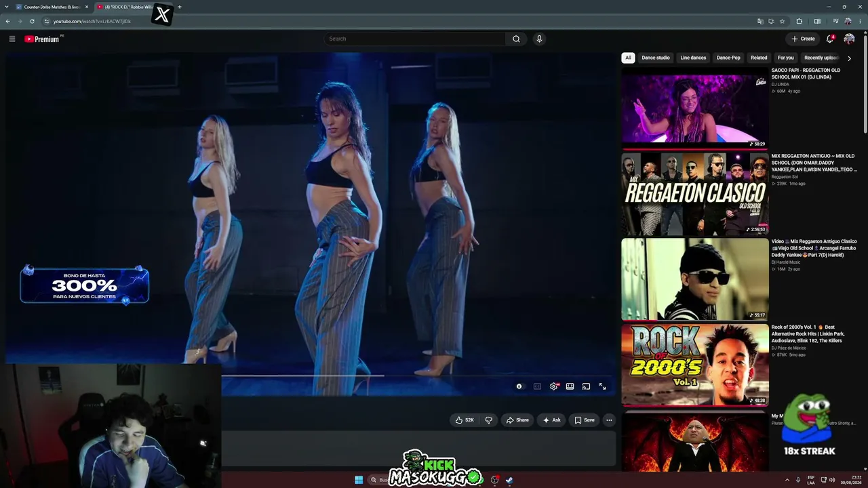Open the SAOCO PAPI video title link
Image resolution: width=868 pixels, height=488 pixels.
pyautogui.click(x=806, y=73)
